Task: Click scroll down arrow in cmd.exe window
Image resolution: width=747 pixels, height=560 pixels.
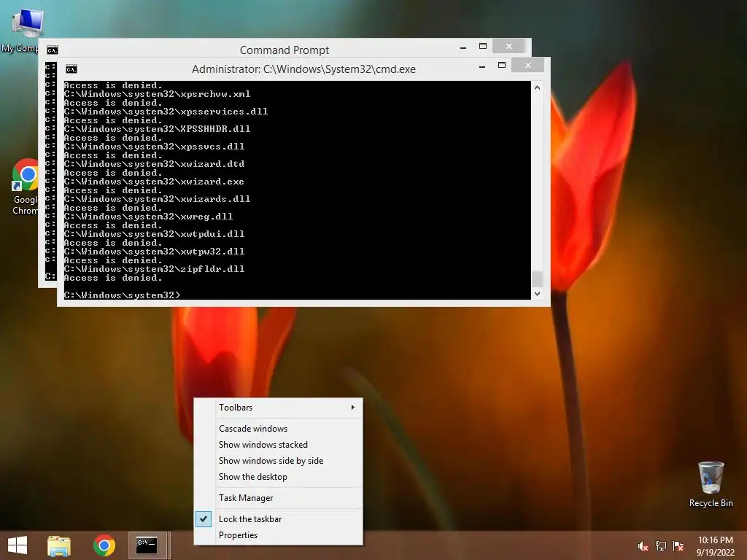Action: click(x=538, y=294)
